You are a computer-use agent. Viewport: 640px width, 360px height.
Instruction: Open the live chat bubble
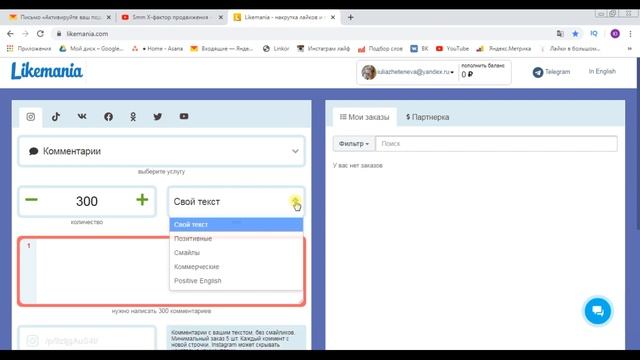[x=598, y=311]
